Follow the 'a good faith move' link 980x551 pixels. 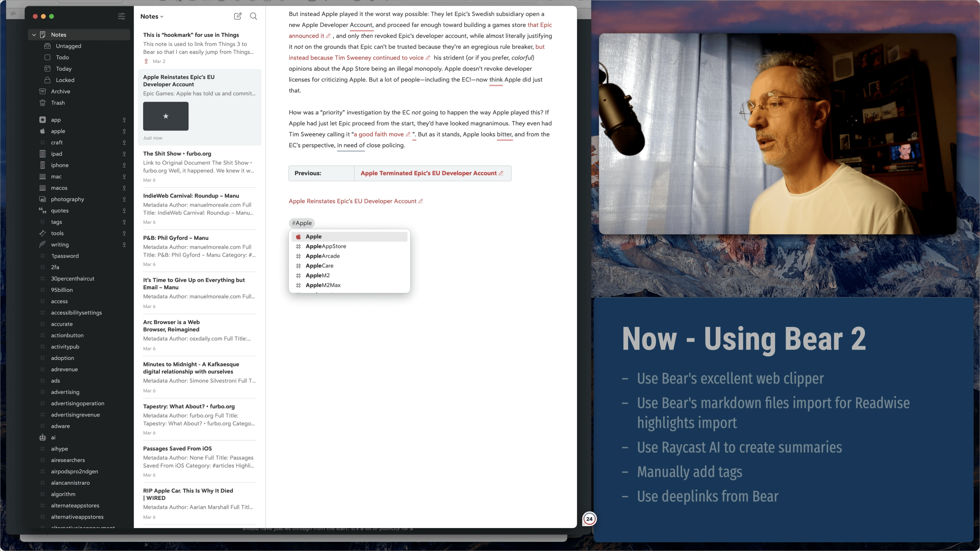(379, 134)
